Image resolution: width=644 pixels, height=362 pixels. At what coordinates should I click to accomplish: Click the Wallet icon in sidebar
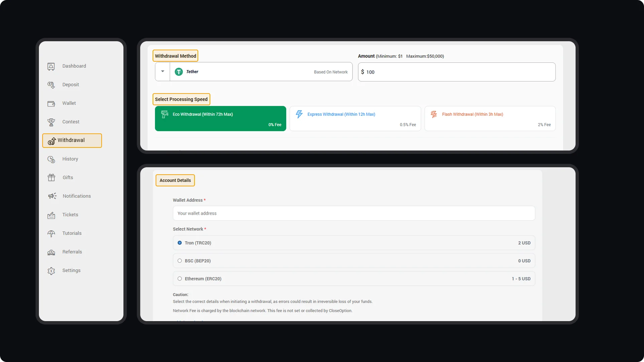(x=51, y=104)
